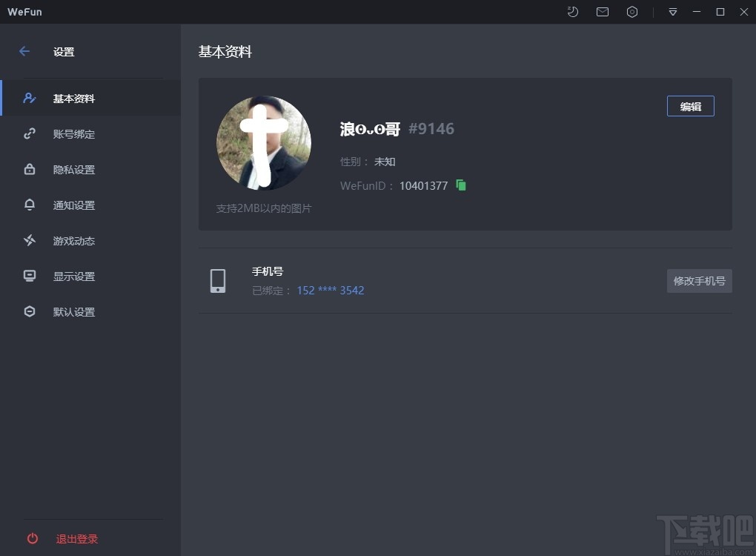756x556 pixels.
Task: Click the 编辑 button to edit profile
Action: 690,106
